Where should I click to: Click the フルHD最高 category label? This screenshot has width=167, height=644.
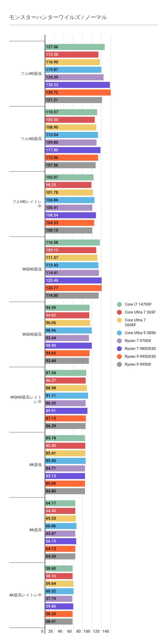coord(31,139)
